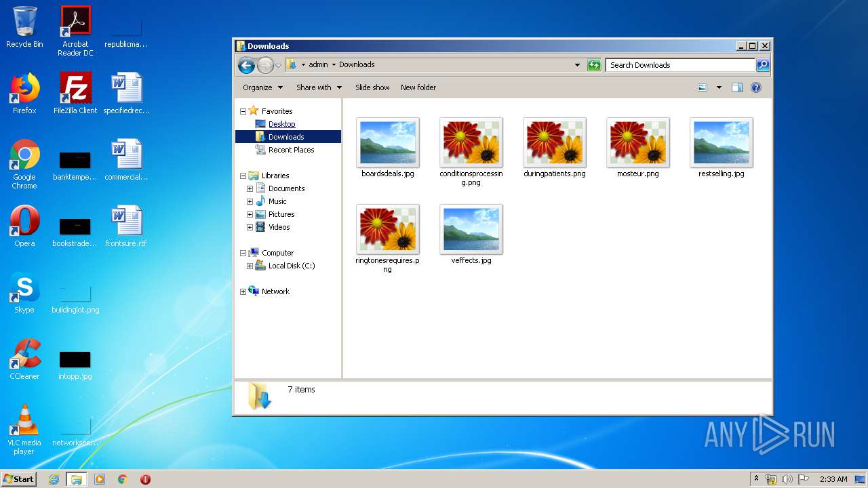The image size is (868, 488).
Task: Select the bookstrade file on desktop
Action: pyautogui.click(x=75, y=232)
